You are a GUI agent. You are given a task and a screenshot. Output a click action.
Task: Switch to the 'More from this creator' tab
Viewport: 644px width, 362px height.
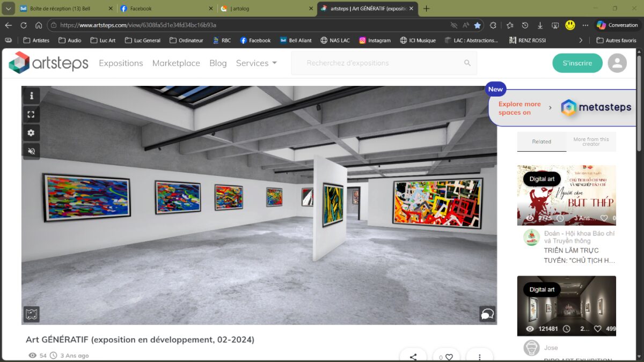click(591, 141)
